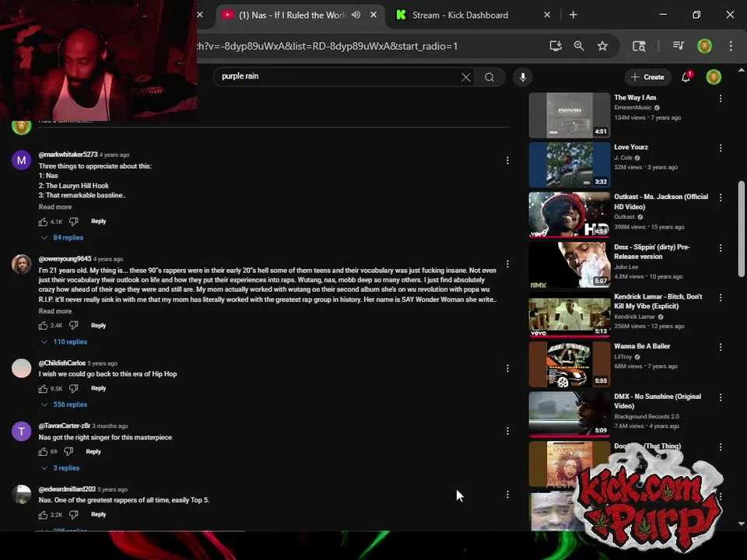Open menu for DMX No Sunshine video

point(721,397)
